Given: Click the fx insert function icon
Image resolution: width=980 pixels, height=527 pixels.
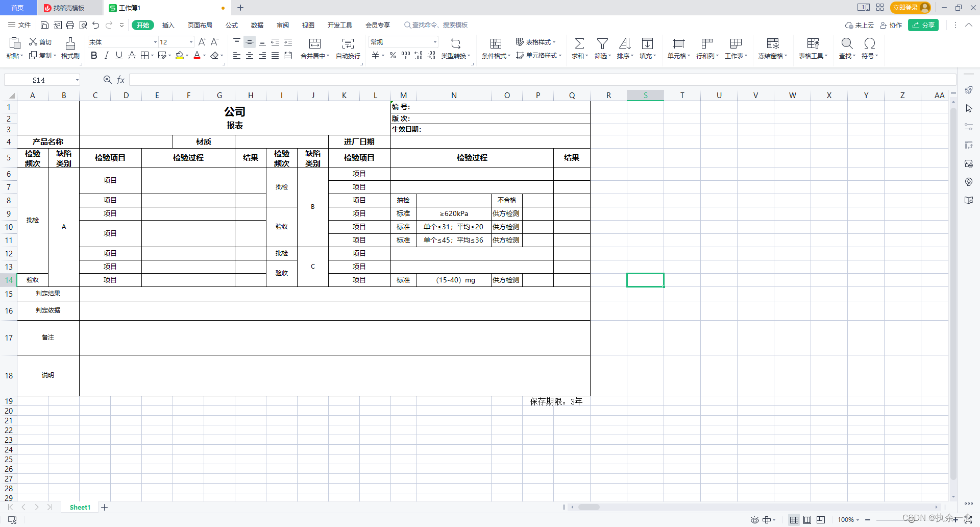Looking at the screenshot, I should tap(121, 80).
